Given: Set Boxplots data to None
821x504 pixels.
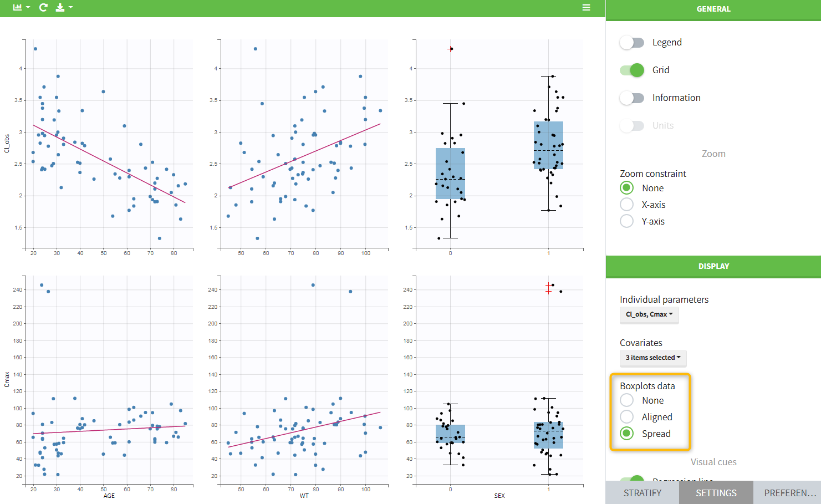Looking at the screenshot, I should point(627,401).
